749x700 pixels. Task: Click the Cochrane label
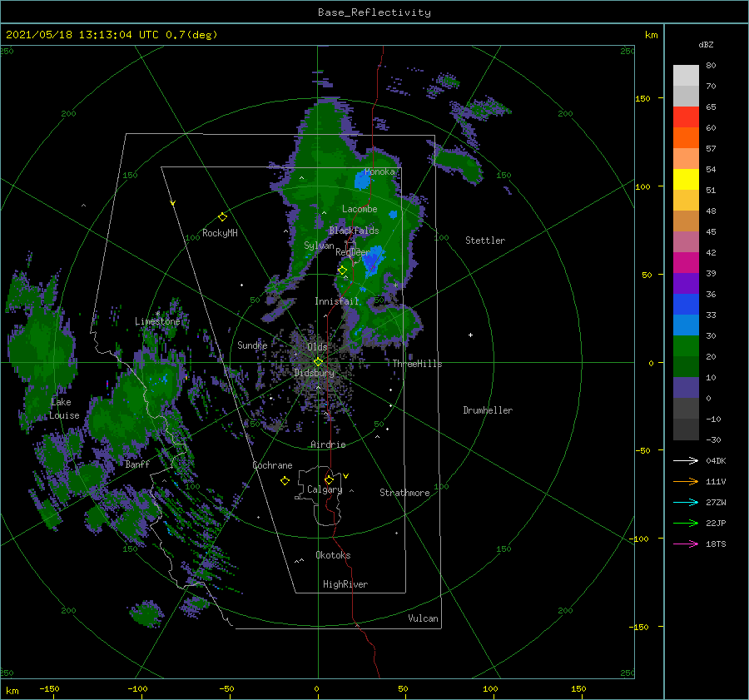272,465
